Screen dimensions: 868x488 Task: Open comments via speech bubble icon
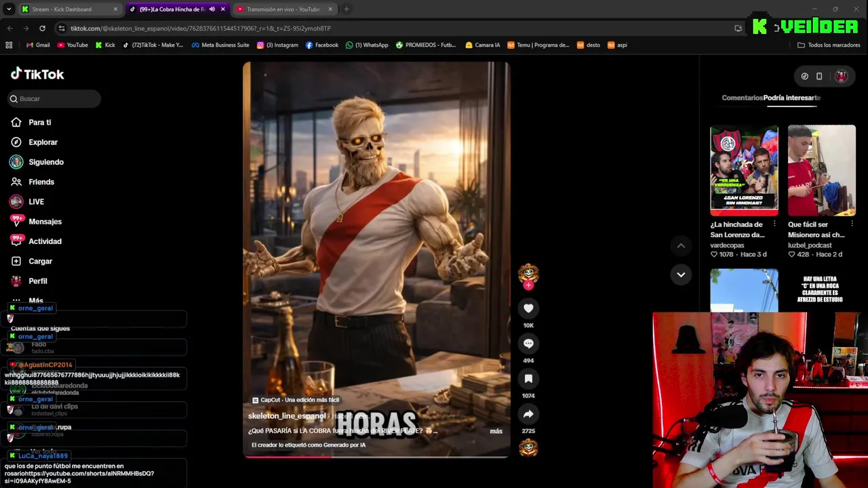click(528, 344)
